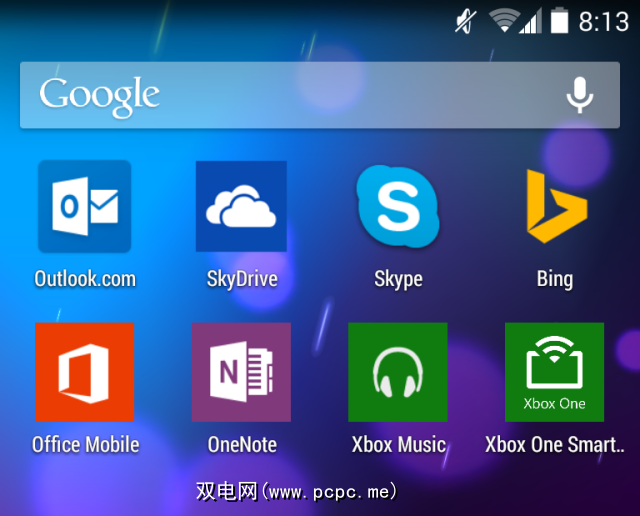
Task: Tap the battery status icon
Action: (x=560, y=20)
